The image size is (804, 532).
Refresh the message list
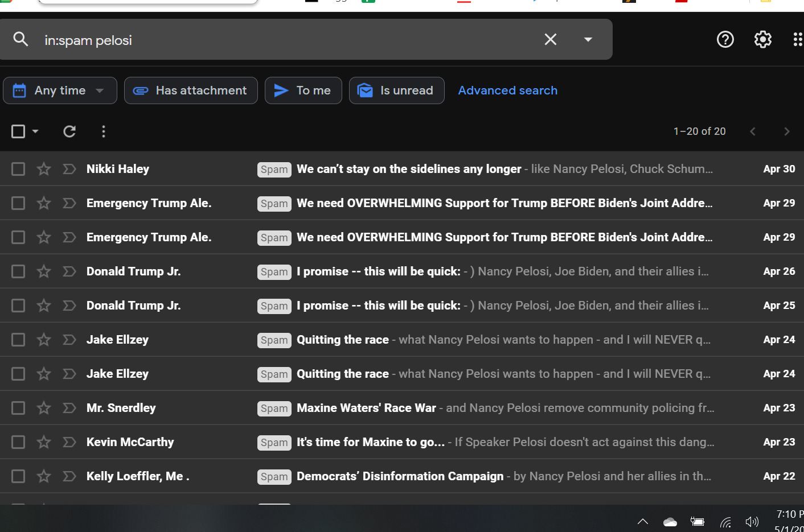tap(69, 131)
